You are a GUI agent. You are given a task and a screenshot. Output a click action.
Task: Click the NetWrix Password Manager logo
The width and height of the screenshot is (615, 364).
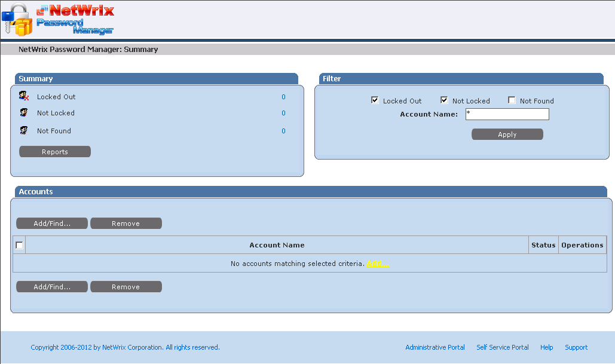tap(58, 19)
